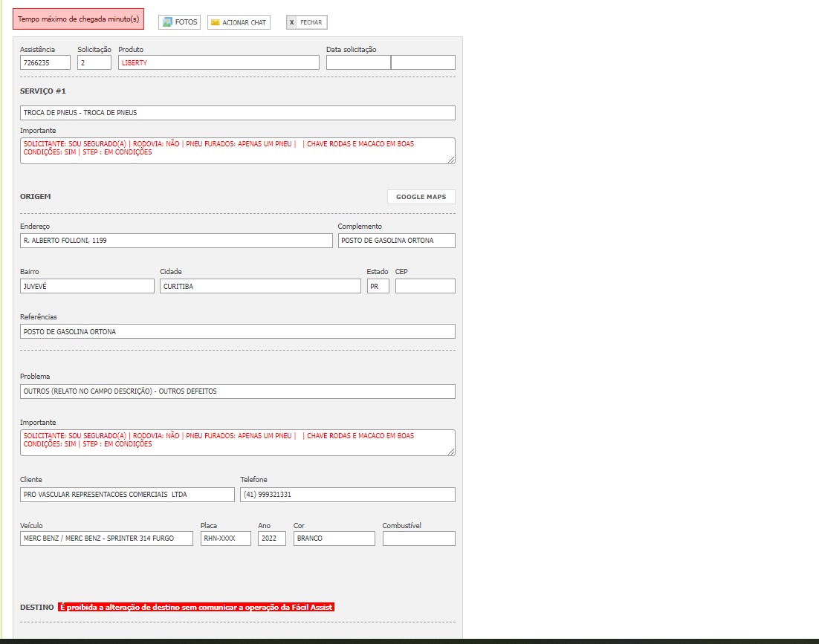
Task: Click the empty CEP field
Action: [x=425, y=286]
